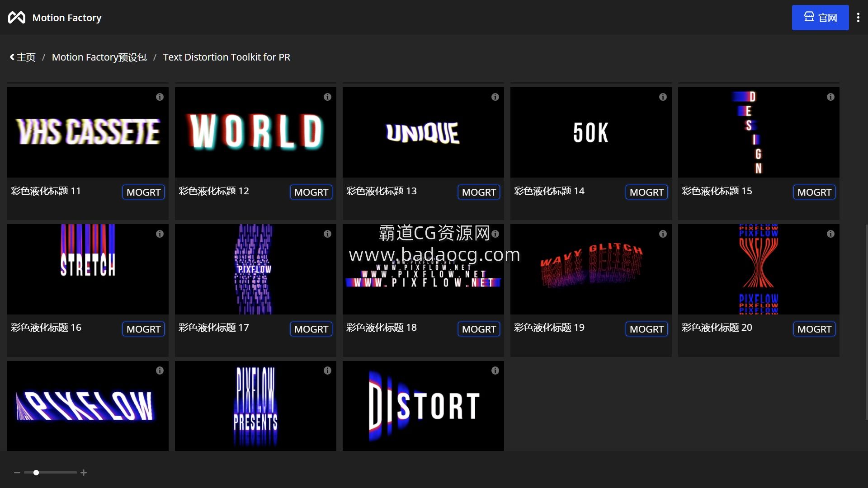
Task: Show info for PIXFLOW PRESENTS preset
Action: click(x=327, y=371)
